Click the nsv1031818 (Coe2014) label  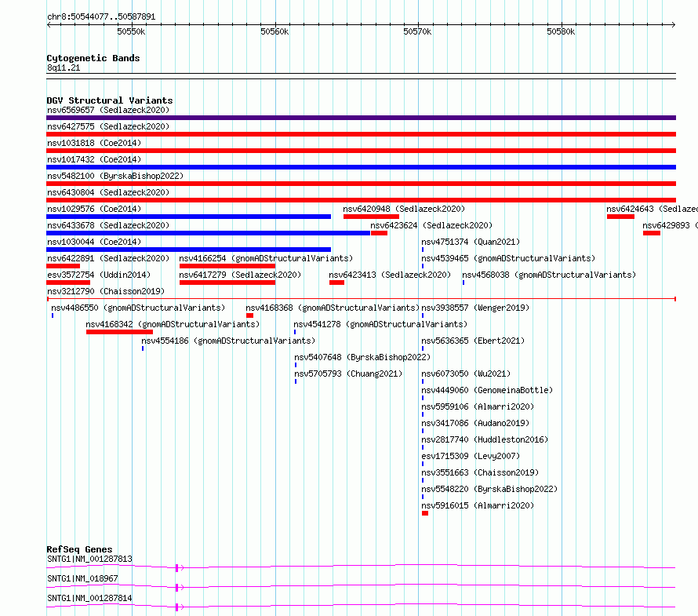(94, 143)
